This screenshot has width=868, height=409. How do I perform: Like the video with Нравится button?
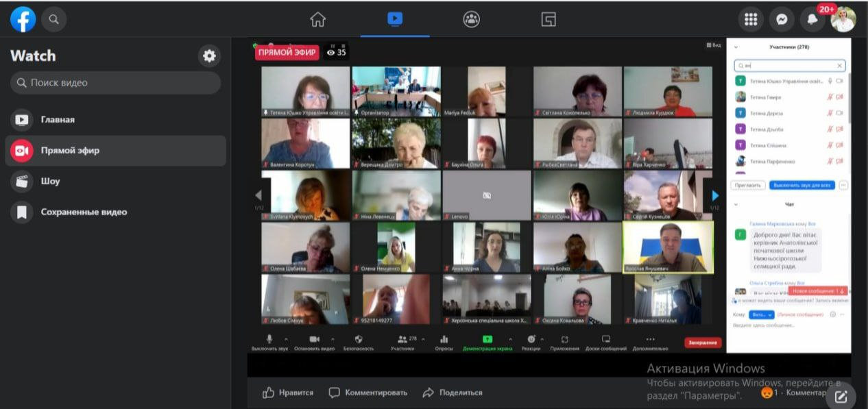point(288,393)
